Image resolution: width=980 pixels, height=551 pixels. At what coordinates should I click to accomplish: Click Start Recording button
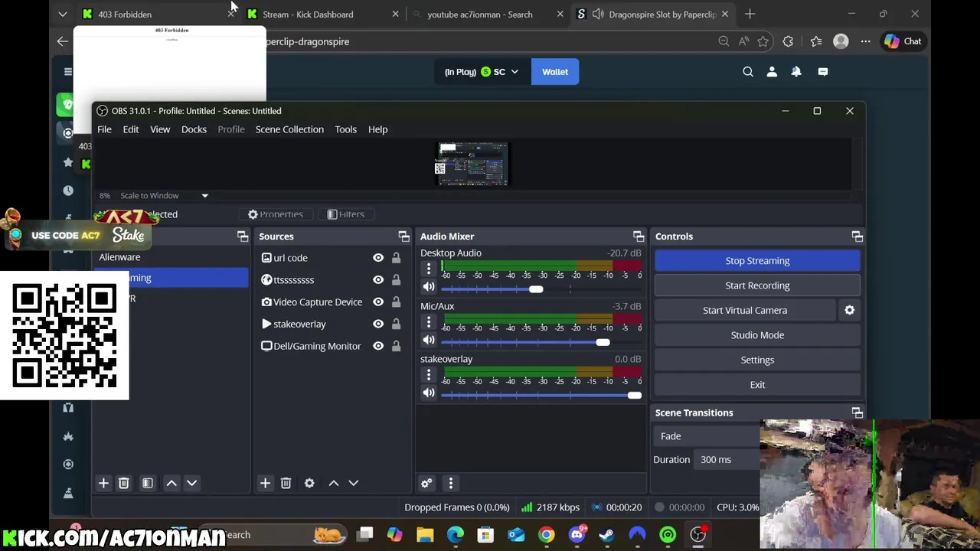757,285
